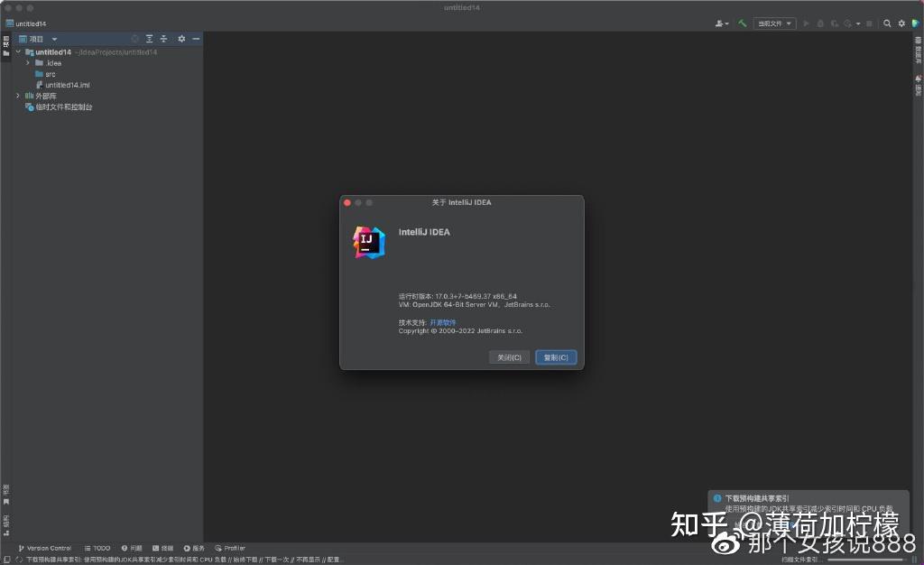Click the 复制(C) button in About dialog

tap(556, 357)
